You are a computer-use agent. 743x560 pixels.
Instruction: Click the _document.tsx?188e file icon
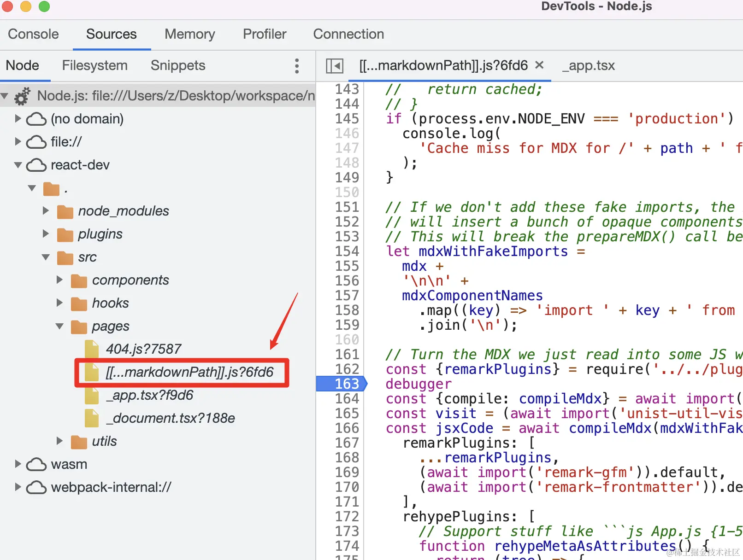(x=92, y=418)
